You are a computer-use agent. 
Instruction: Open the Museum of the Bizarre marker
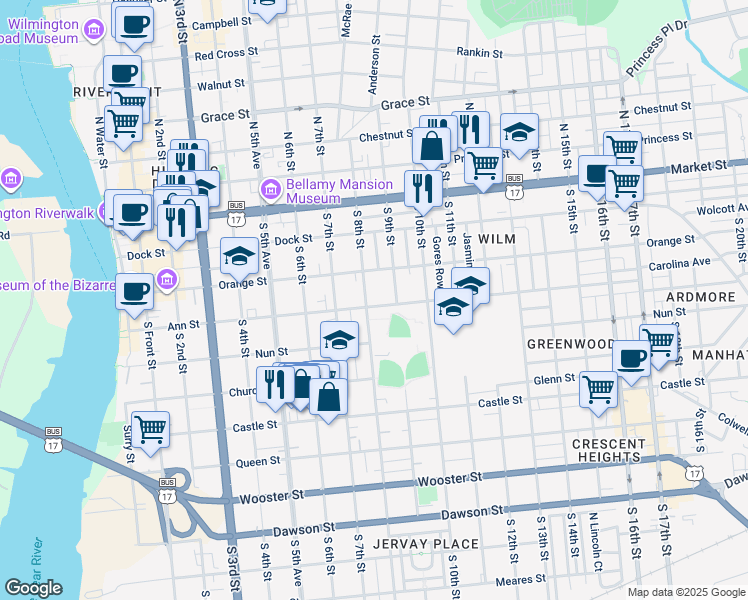coord(167,278)
